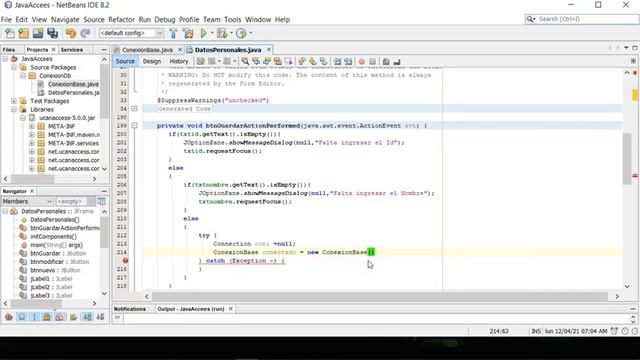Click the Toggle Highlight Search icon
Viewport: 640px width, 360px height.
point(278,61)
